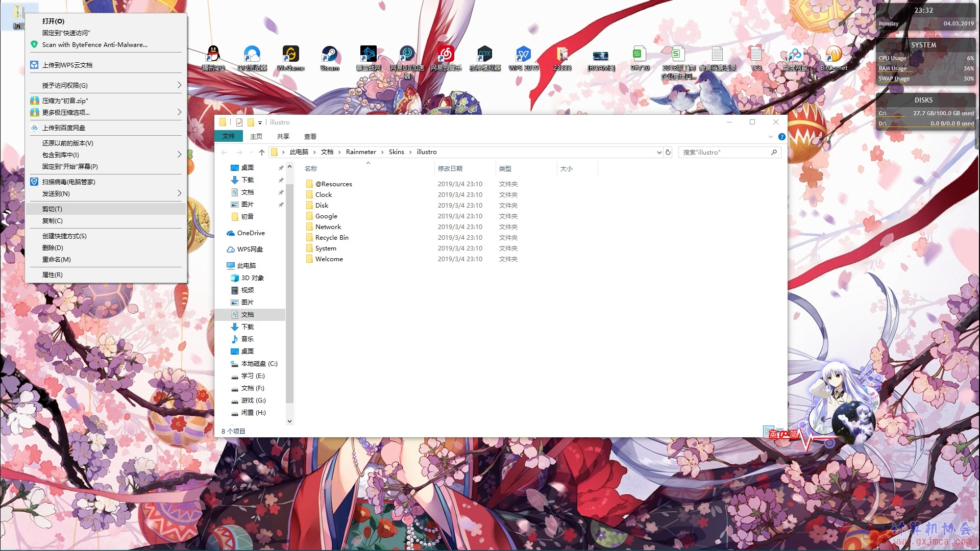Viewport: 980px width, 551px height.
Task: Choose 上传到百度网盘 menu item
Action: pos(106,128)
